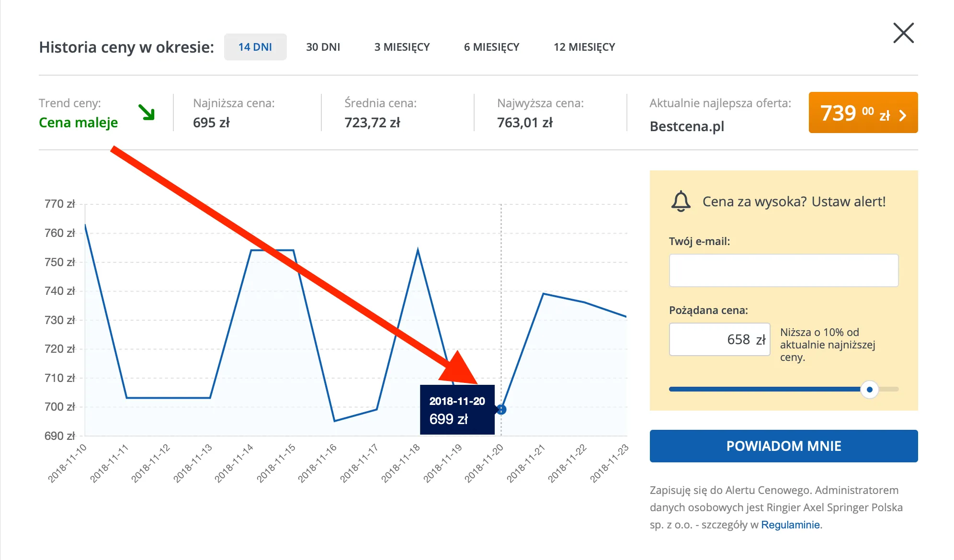Viewport: 954px width, 560px height.
Task: Click the Pożądana cena 658 zł field
Action: click(719, 339)
